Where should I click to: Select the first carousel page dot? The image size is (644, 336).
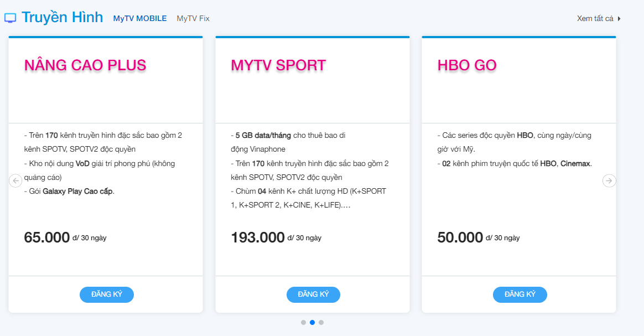point(304,323)
